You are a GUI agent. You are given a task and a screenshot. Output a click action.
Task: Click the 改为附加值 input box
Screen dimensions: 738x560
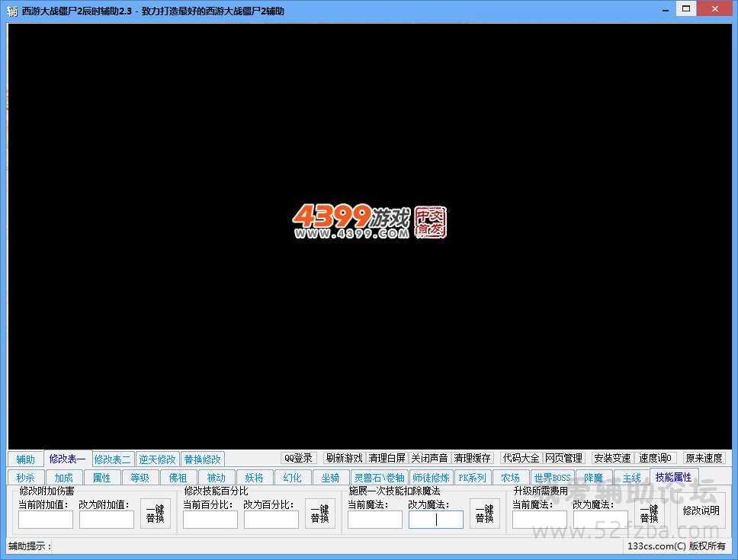[x=107, y=520]
